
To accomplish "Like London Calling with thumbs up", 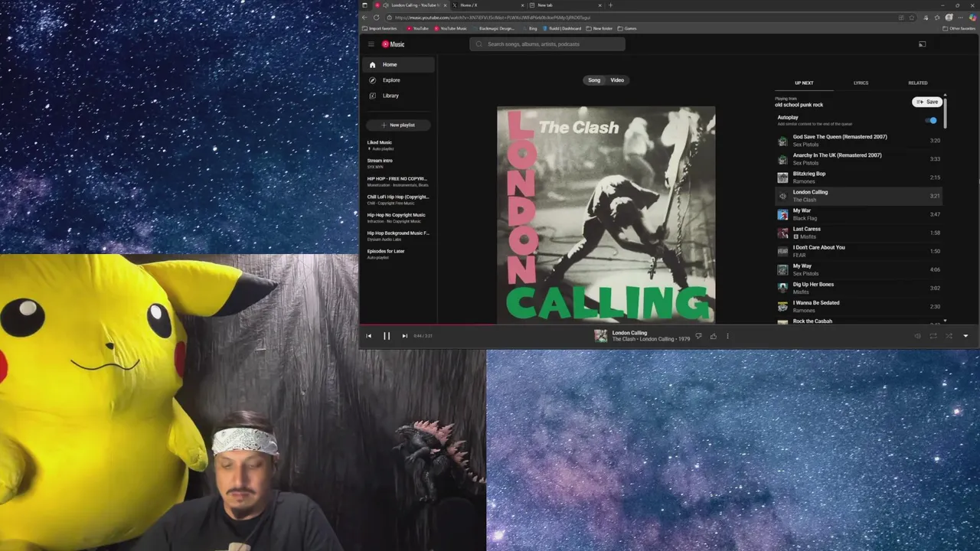I will pos(713,336).
